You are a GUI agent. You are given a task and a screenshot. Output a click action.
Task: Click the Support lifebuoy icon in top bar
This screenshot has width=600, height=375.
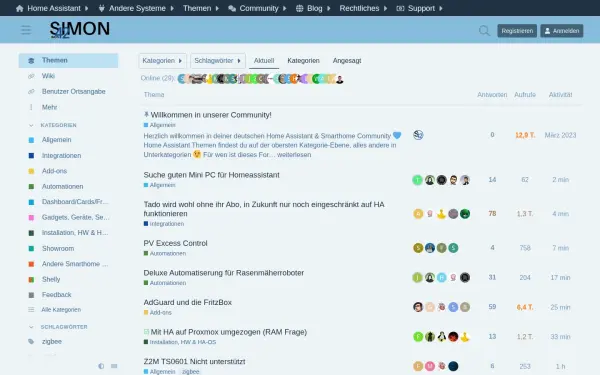coord(400,8)
